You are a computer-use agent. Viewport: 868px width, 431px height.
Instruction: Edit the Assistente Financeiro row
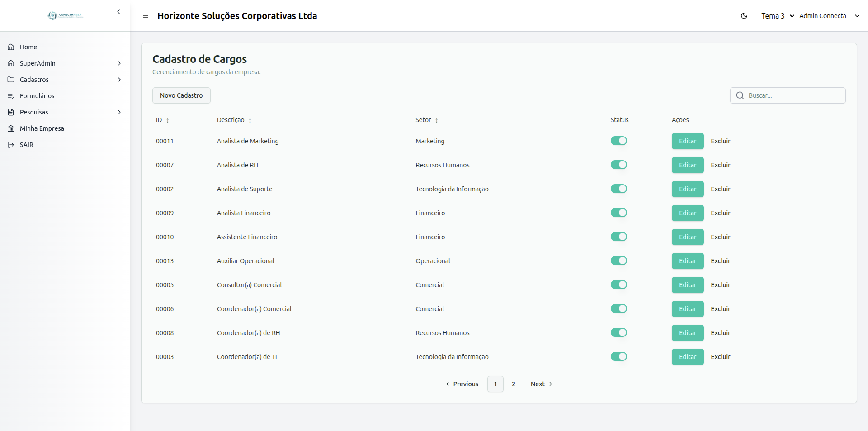click(688, 237)
